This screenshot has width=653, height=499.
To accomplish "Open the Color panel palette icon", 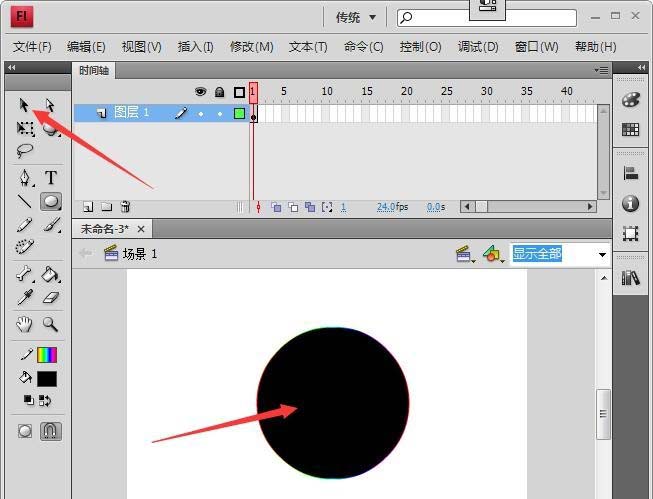I will (631, 100).
